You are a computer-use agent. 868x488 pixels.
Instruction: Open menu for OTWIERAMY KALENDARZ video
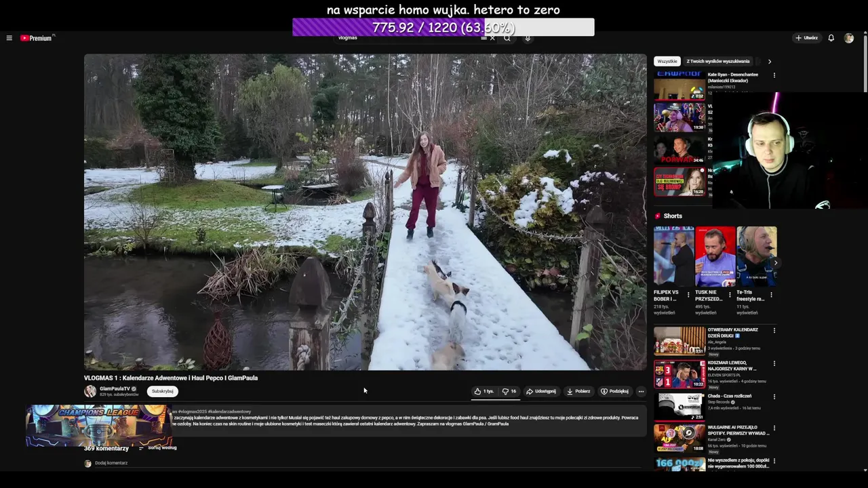pos(774,331)
